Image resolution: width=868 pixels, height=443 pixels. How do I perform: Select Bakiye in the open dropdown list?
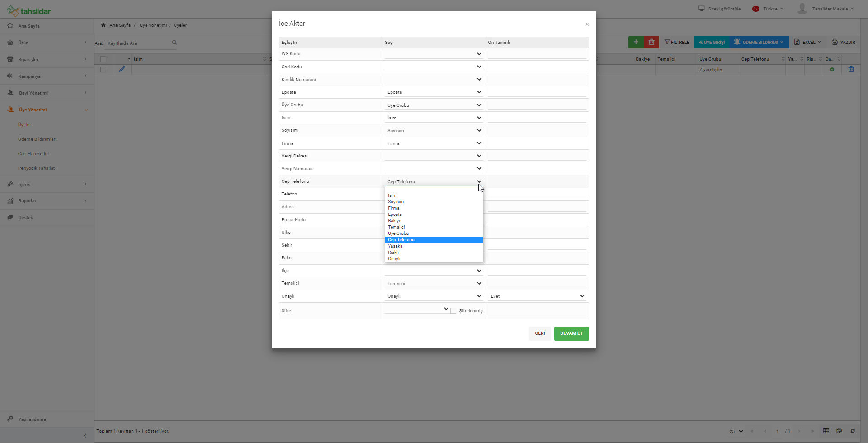click(x=434, y=221)
